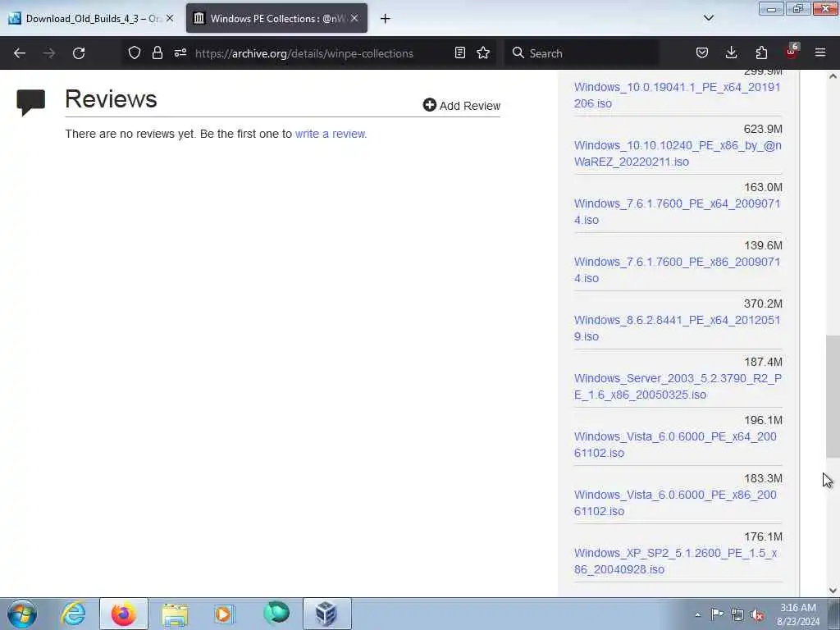Click the Reviews speech bubble icon
Viewport: 840px width, 630px height.
pos(30,103)
